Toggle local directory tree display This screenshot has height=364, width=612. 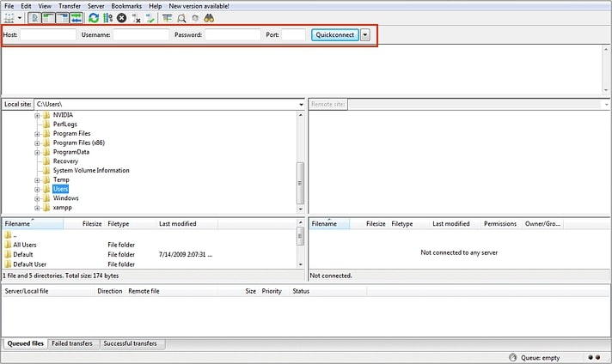pyautogui.click(x=48, y=18)
